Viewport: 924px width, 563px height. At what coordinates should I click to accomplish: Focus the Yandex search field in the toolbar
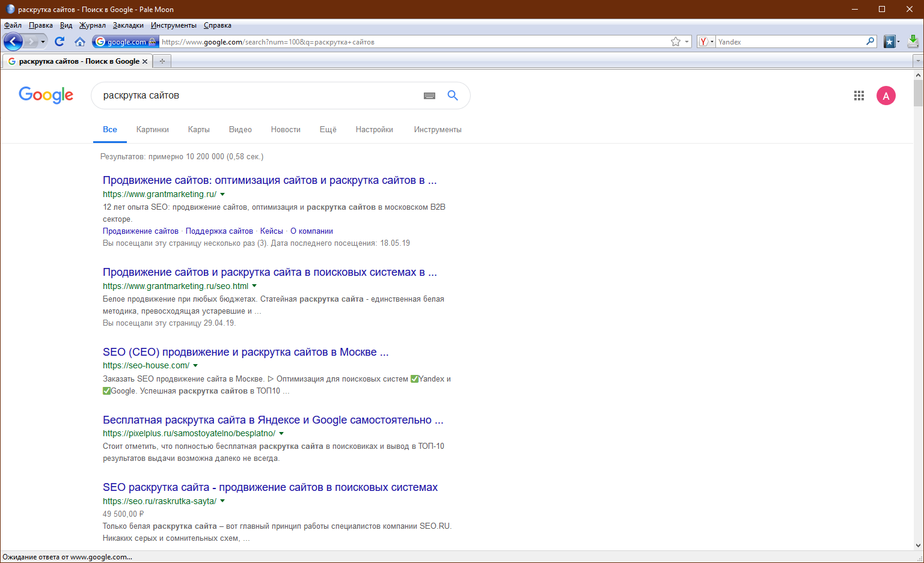tap(790, 41)
